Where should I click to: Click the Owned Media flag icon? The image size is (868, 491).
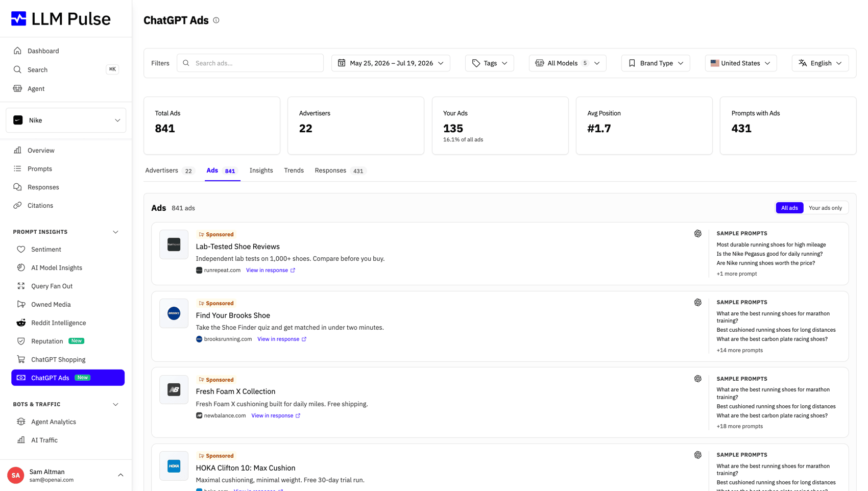[x=21, y=304]
